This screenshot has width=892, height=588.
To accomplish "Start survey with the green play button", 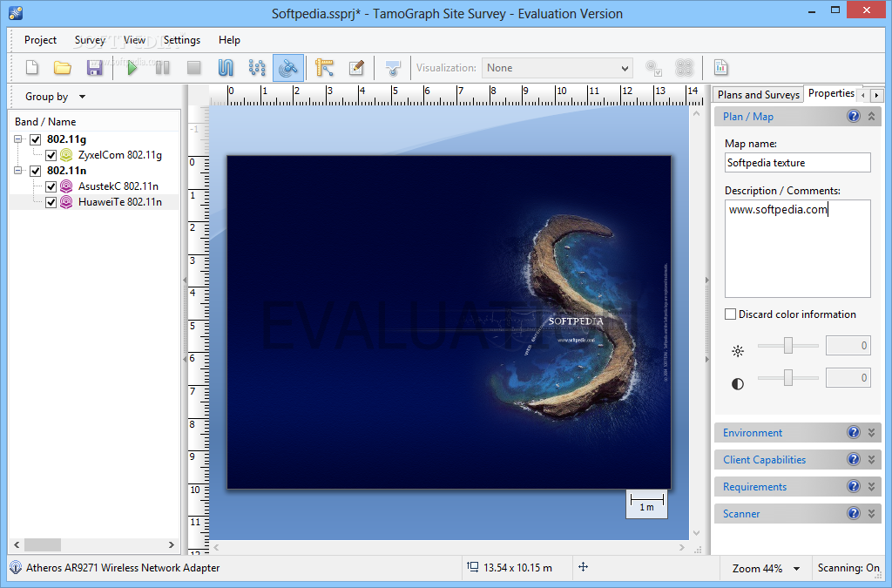I will tap(132, 68).
